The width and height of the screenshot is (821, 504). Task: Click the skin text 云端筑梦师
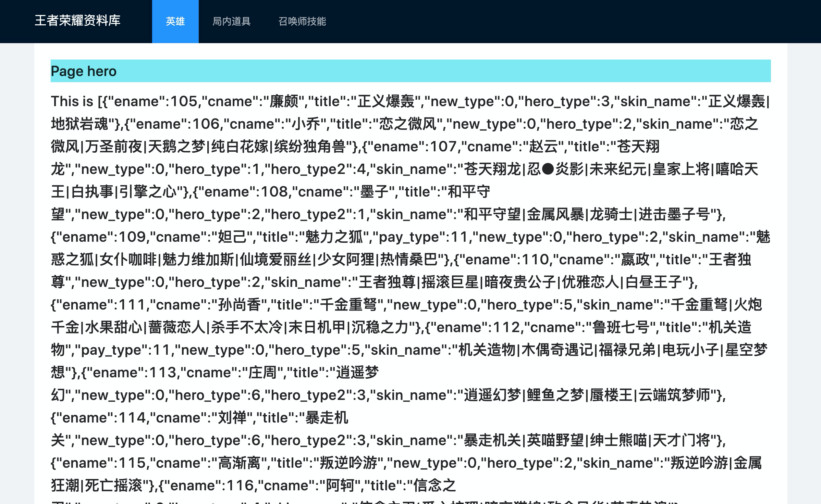pos(674,395)
